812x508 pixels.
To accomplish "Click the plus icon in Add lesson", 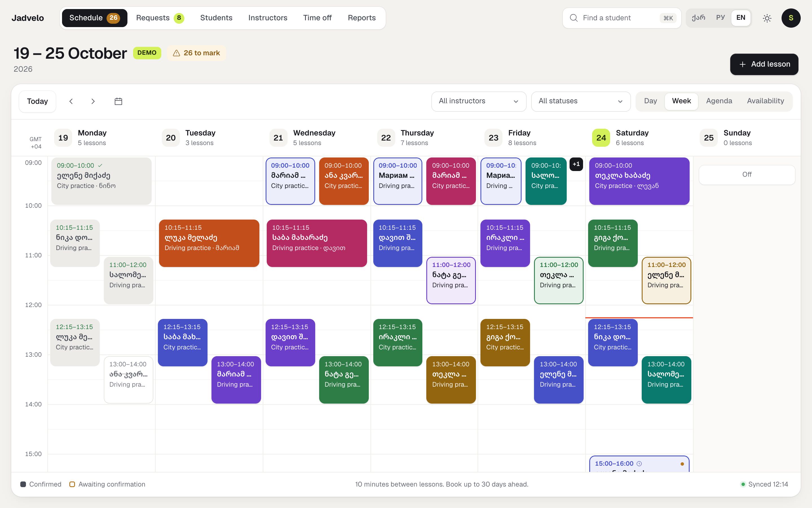I will pyautogui.click(x=743, y=64).
